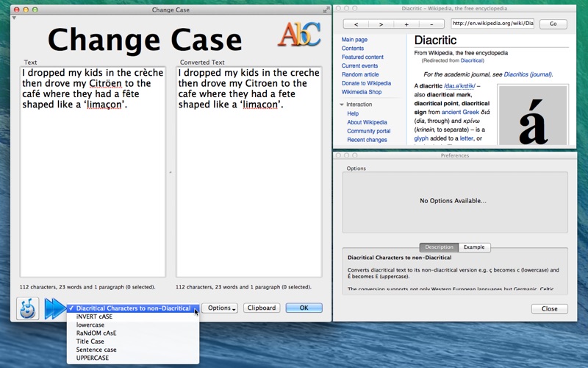588x368 pixels.
Task: Click the fullscreen arrows icon in Change Case title bar
Action: [x=326, y=10]
